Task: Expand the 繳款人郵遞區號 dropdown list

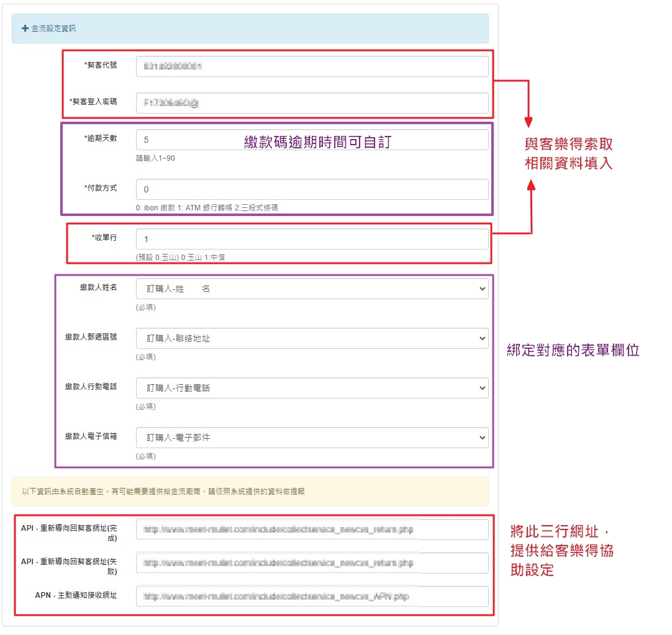Action: (x=312, y=338)
